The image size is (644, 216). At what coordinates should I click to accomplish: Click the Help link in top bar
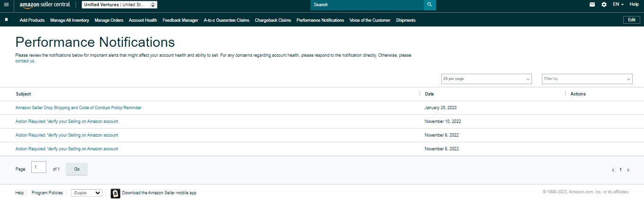pyautogui.click(x=634, y=4)
